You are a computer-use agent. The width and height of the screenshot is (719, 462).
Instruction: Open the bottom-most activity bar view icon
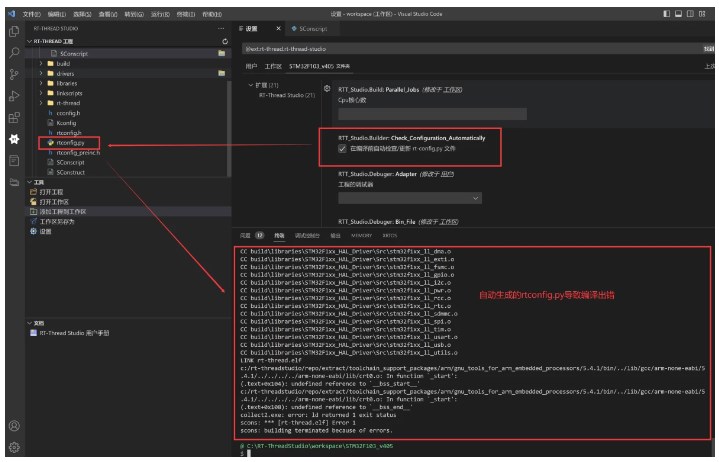[14, 182]
